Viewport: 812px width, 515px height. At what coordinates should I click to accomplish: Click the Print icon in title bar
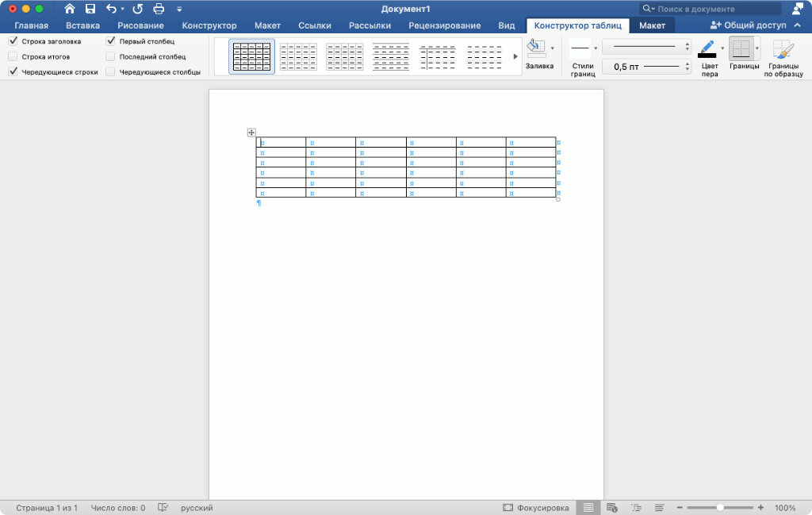(159, 9)
